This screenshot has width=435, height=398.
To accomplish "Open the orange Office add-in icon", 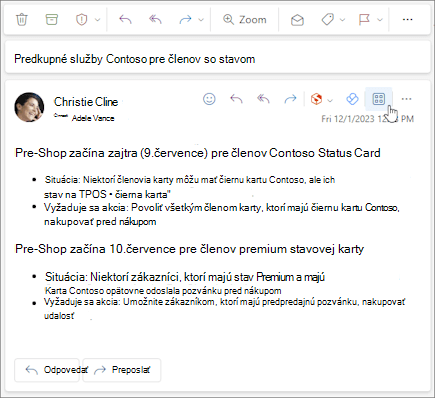I will pyautogui.click(x=316, y=99).
